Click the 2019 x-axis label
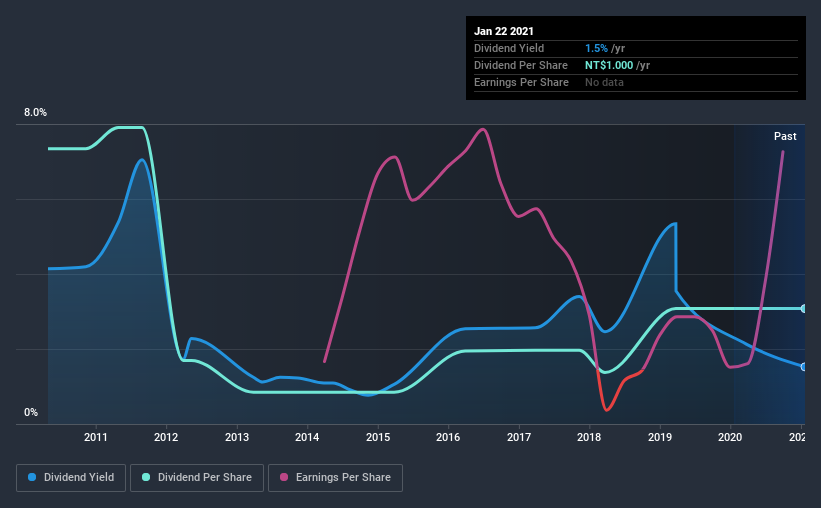821x508 pixels. 660,437
